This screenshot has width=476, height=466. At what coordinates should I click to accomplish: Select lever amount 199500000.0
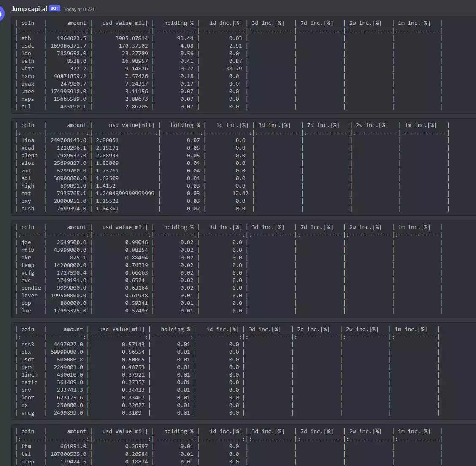tap(68, 296)
